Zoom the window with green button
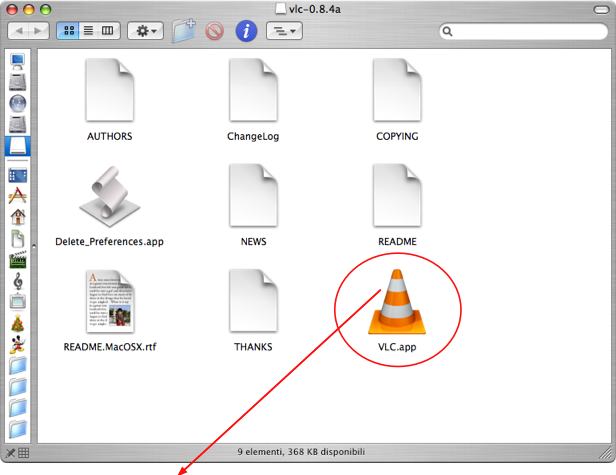616x475 pixels. [46, 9]
